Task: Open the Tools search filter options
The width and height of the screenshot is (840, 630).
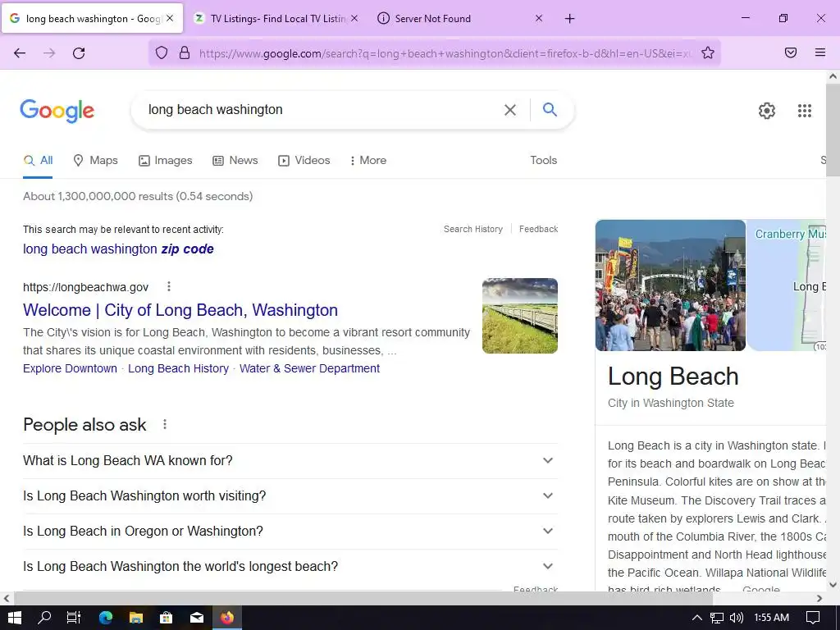Action: click(543, 160)
